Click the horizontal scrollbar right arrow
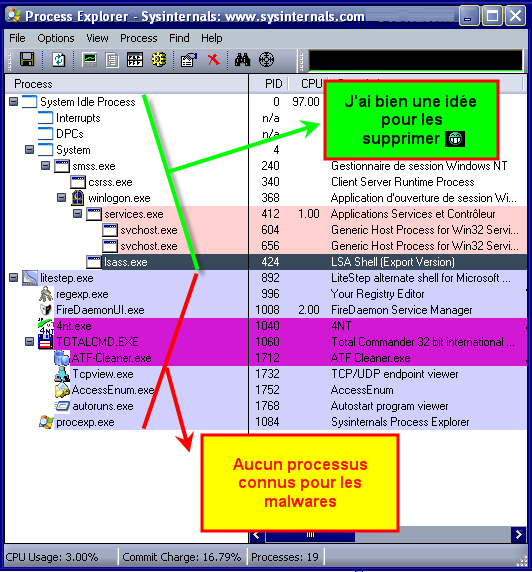532x572 pixels. pos(519,535)
